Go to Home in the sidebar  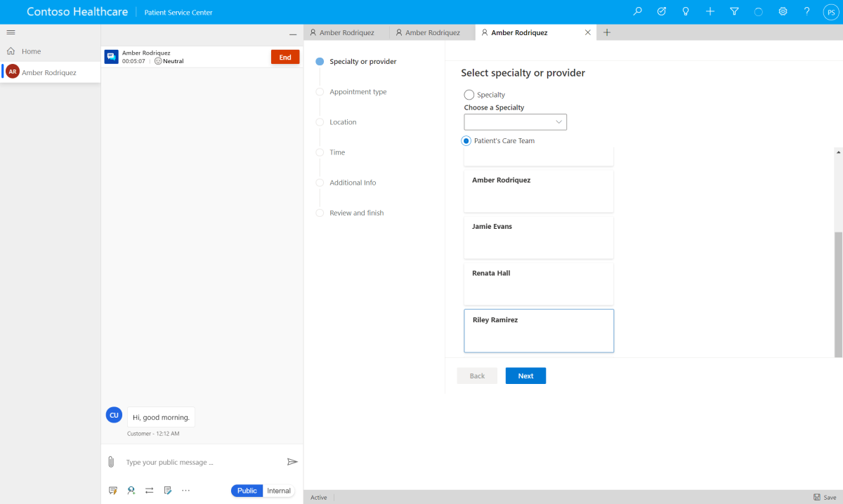coord(31,51)
